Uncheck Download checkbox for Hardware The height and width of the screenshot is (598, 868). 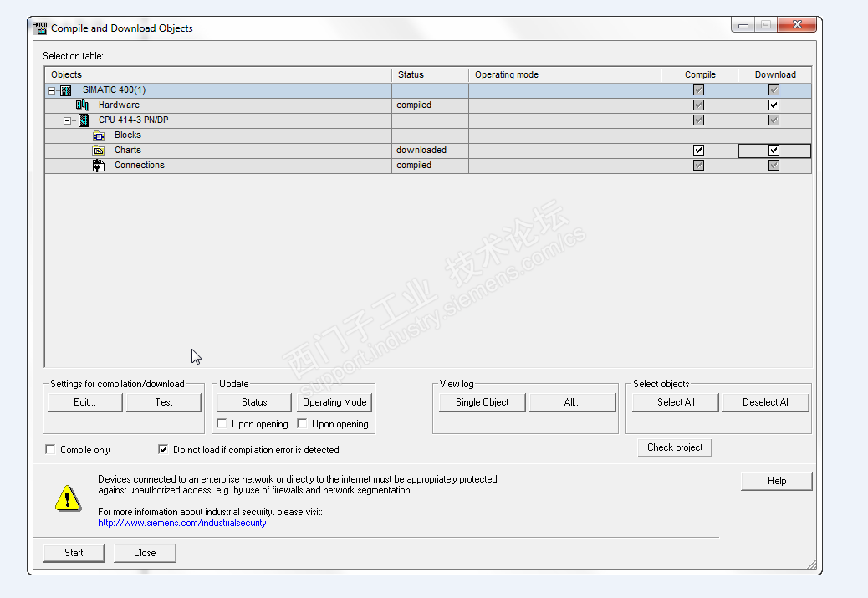click(774, 105)
